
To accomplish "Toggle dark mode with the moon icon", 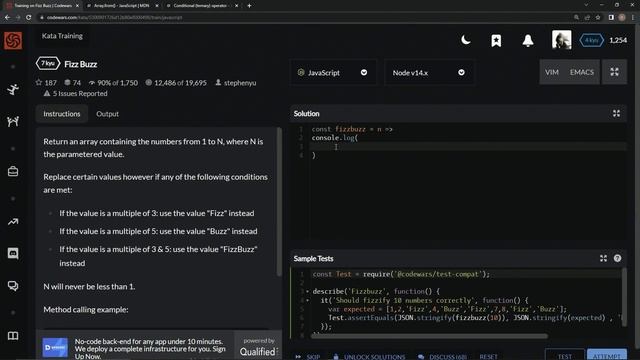I will point(466,40).
